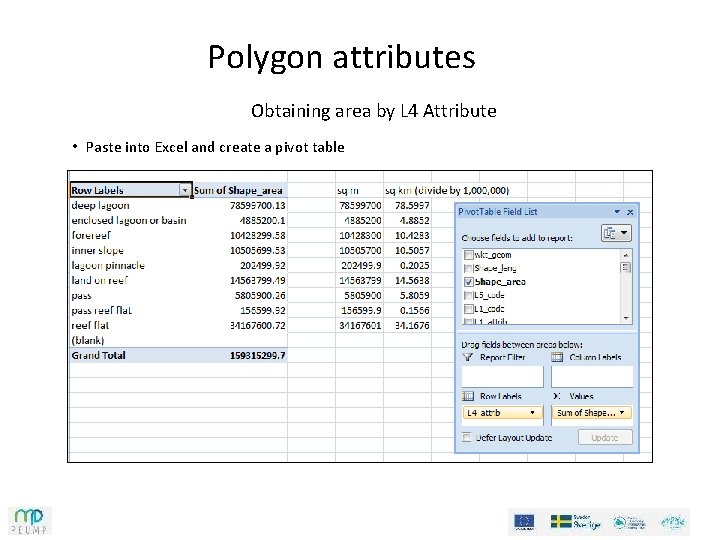720x540 pixels.
Task: Toggle the Defer Layout Update checkbox
Action: (467, 437)
